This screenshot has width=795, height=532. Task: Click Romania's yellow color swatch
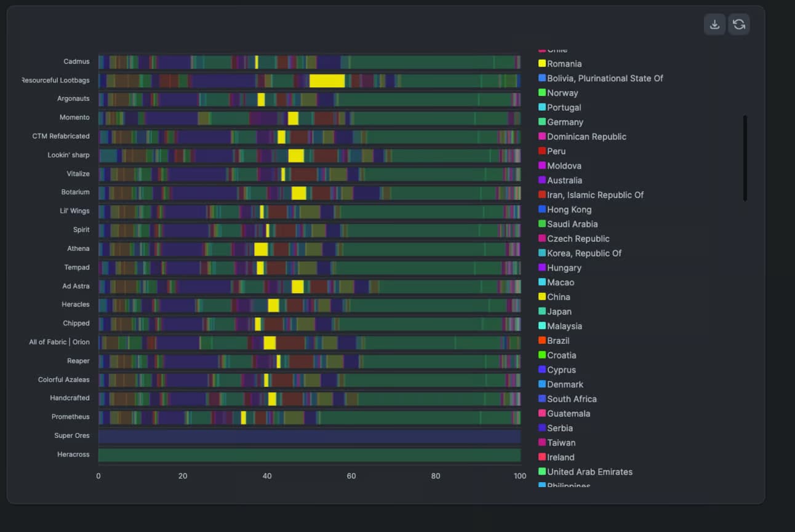point(543,63)
